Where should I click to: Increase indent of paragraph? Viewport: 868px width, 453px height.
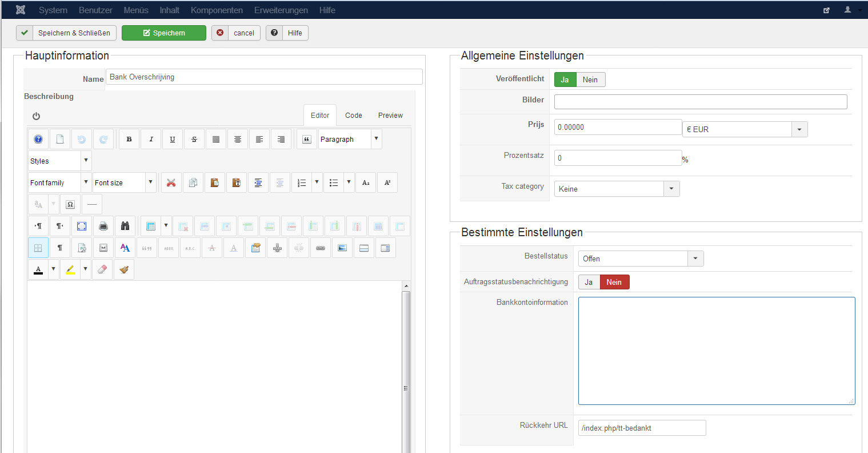point(258,182)
